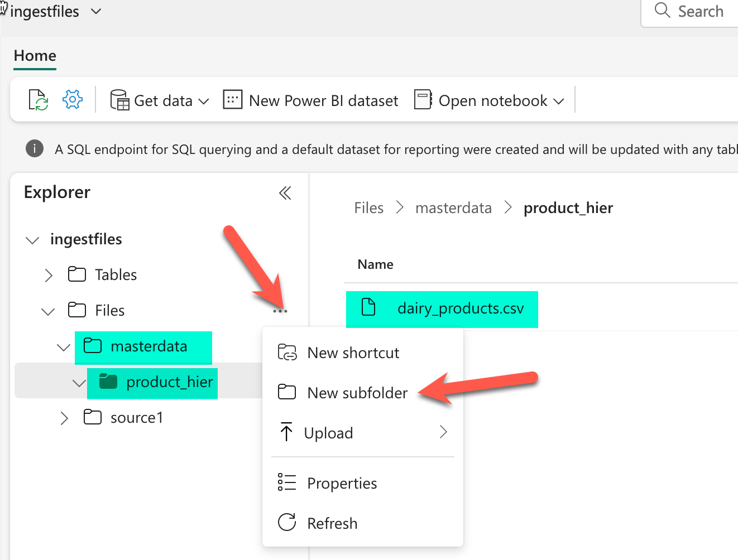Collapse the Files tree node
This screenshot has height=560, width=738.
pyautogui.click(x=48, y=312)
